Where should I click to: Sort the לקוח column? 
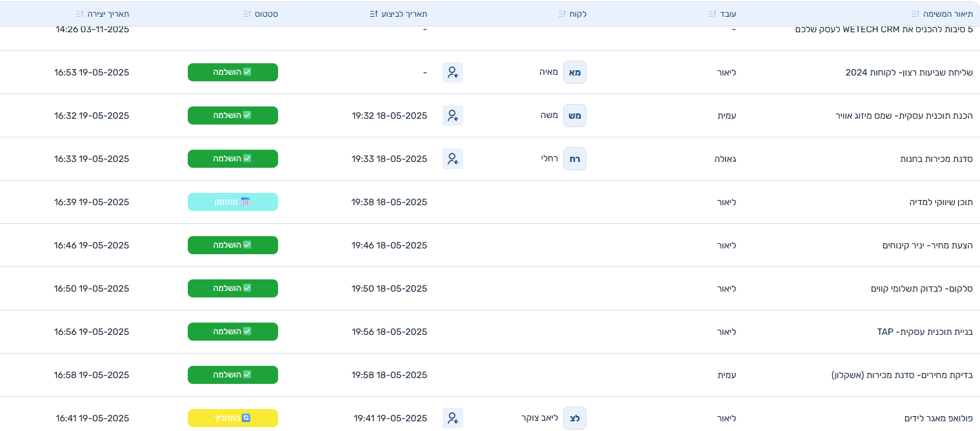coord(562,14)
